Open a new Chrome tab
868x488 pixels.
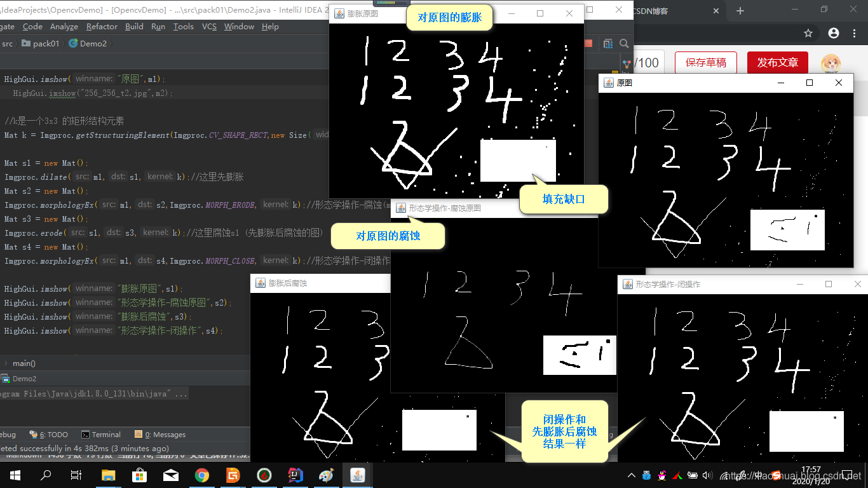740,10
